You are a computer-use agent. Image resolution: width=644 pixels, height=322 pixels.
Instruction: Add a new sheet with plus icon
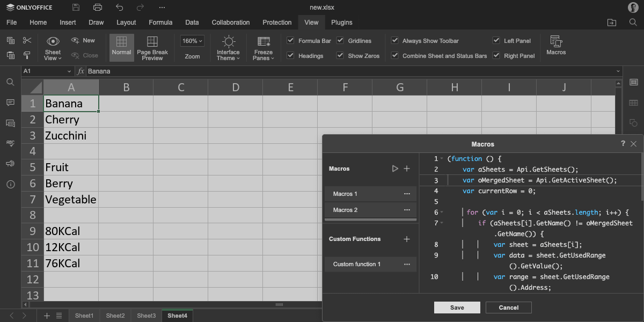tap(47, 316)
